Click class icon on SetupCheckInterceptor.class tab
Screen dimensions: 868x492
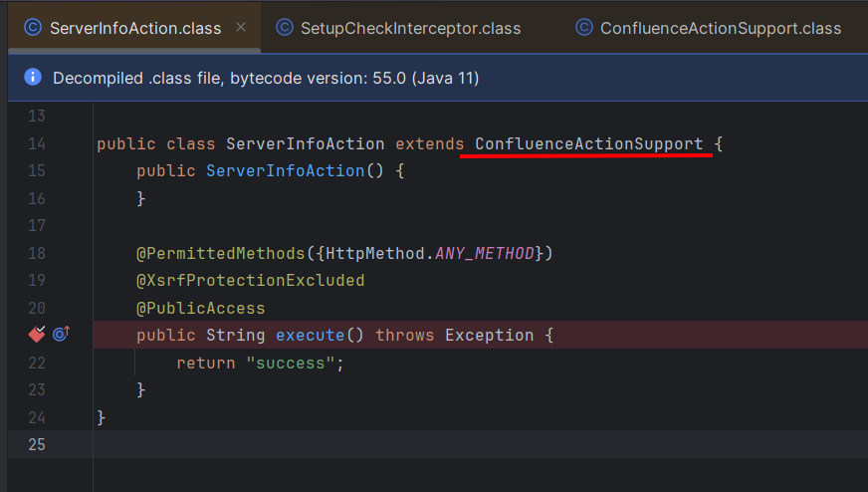(x=285, y=27)
